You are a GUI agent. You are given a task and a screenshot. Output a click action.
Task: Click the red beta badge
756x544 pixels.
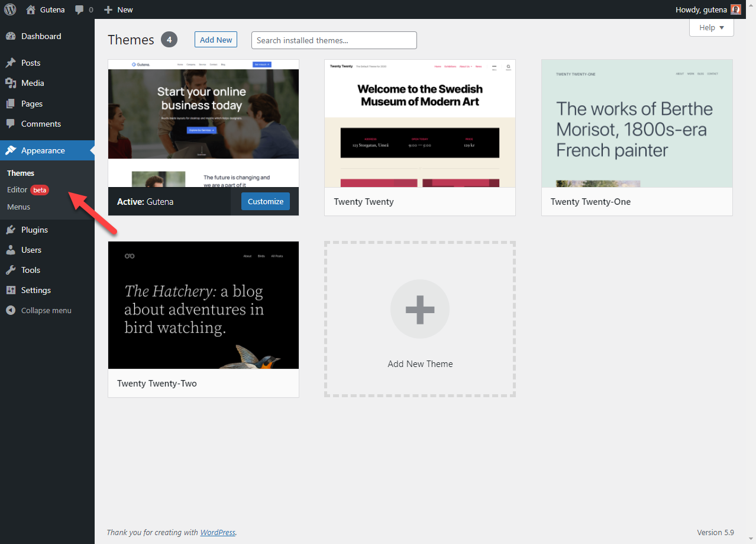pyautogui.click(x=40, y=190)
